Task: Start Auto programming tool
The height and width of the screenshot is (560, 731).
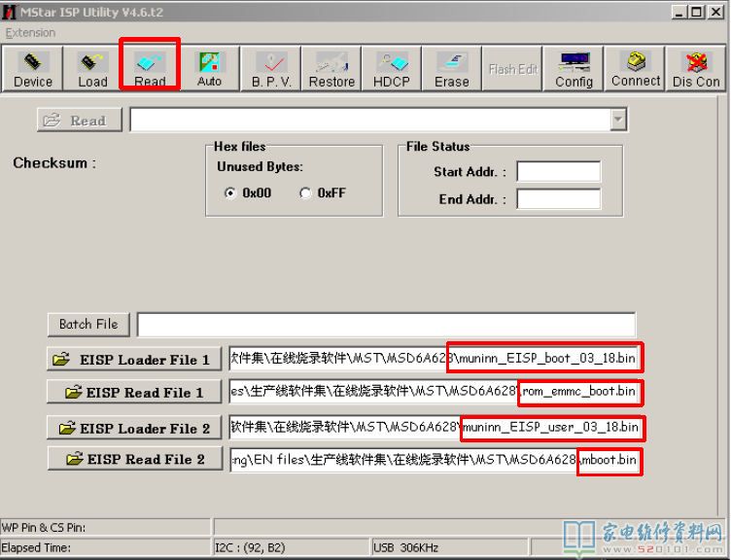Action: [x=210, y=69]
